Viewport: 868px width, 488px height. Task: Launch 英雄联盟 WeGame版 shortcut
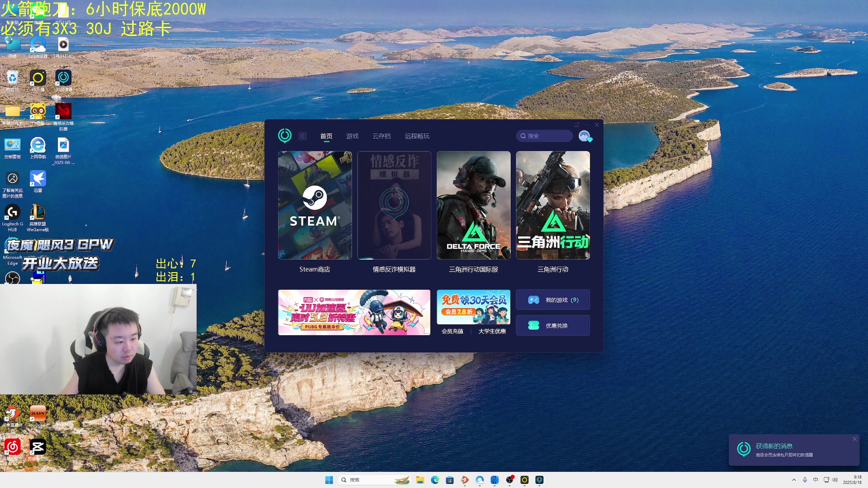[x=38, y=218]
